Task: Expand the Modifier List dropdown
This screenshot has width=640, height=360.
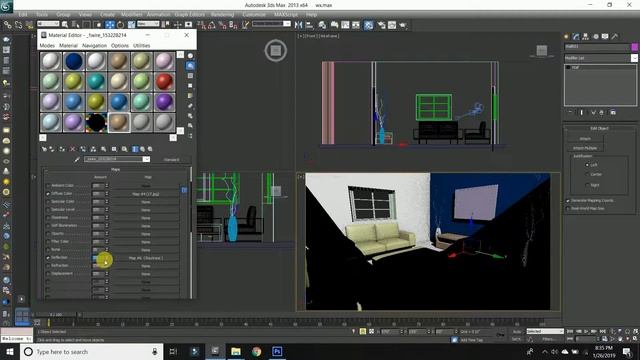Action: click(x=634, y=58)
